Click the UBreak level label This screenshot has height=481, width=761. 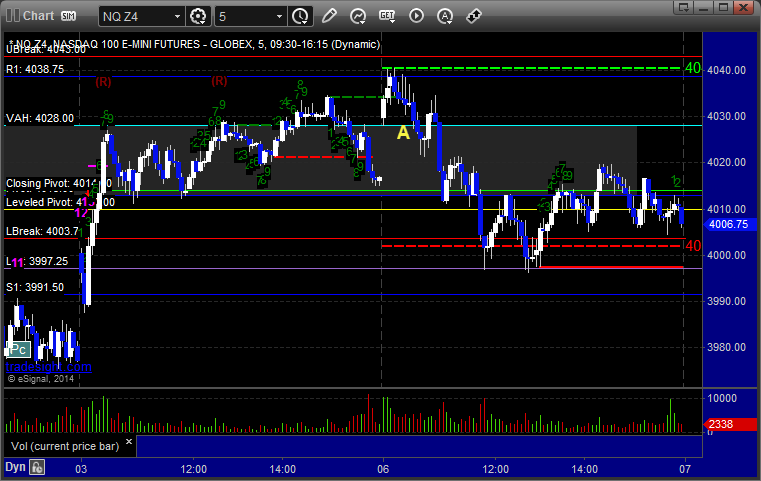coord(46,50)
